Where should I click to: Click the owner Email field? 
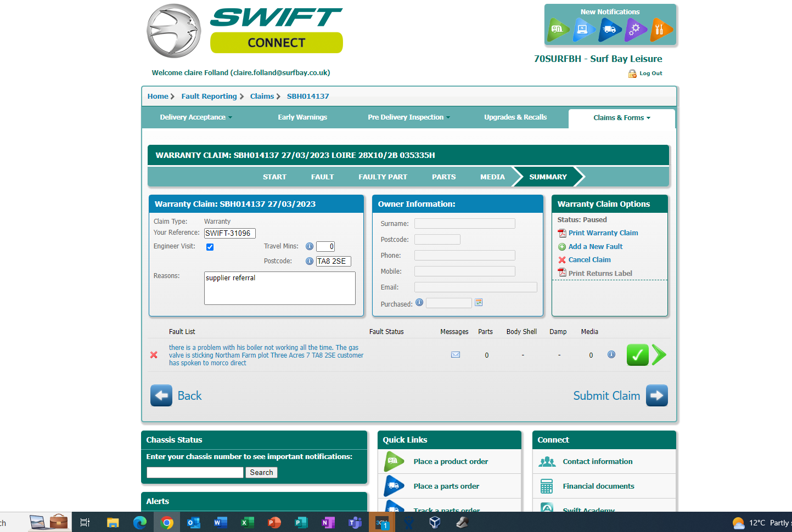click(476, 287)
